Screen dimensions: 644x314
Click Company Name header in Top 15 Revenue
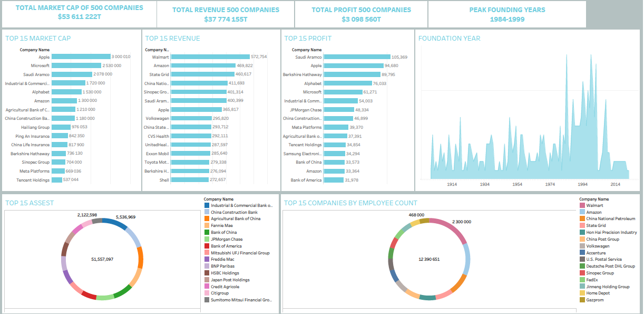click(x=157, y=50)
